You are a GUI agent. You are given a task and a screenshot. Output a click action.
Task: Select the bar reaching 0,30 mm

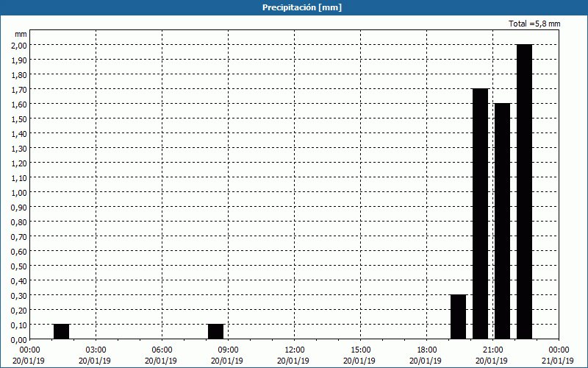458,317
